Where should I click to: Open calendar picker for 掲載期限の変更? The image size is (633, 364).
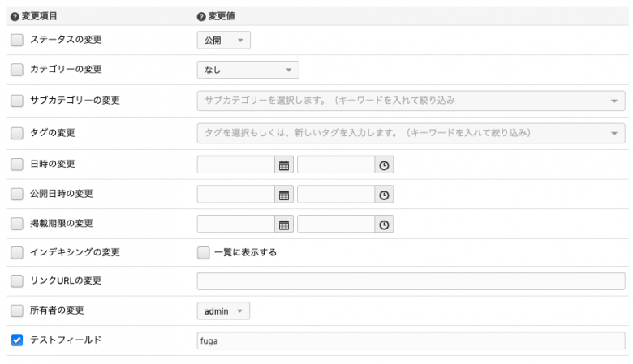pyautogui.click(x=284, y=224)
